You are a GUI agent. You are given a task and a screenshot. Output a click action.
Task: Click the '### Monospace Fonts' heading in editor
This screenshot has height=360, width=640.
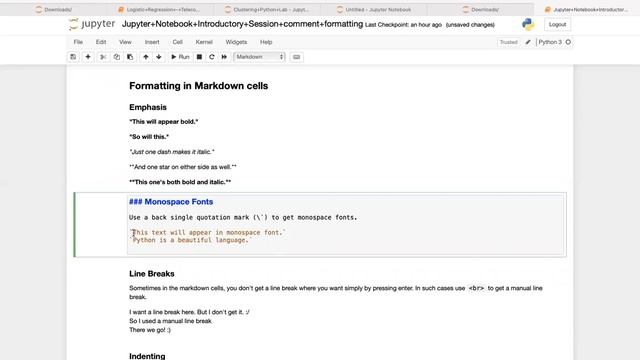pyautogui.click(x=171, y=202)
